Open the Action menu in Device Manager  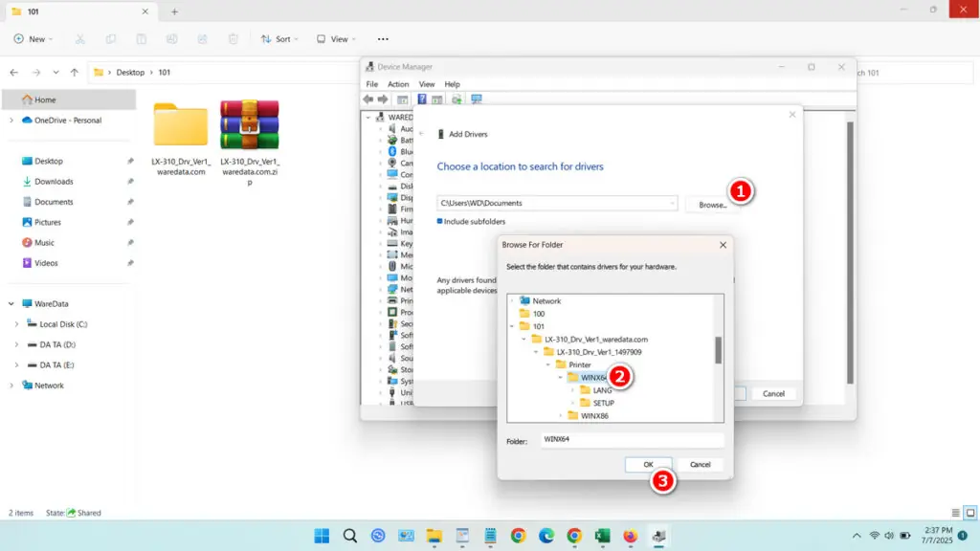point(397,84)
